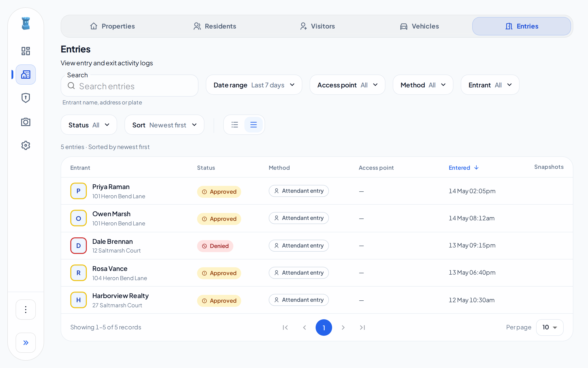Click the Rosa Vance entrant name
Viewport: 588px width, 368px height.
(110, 268)
